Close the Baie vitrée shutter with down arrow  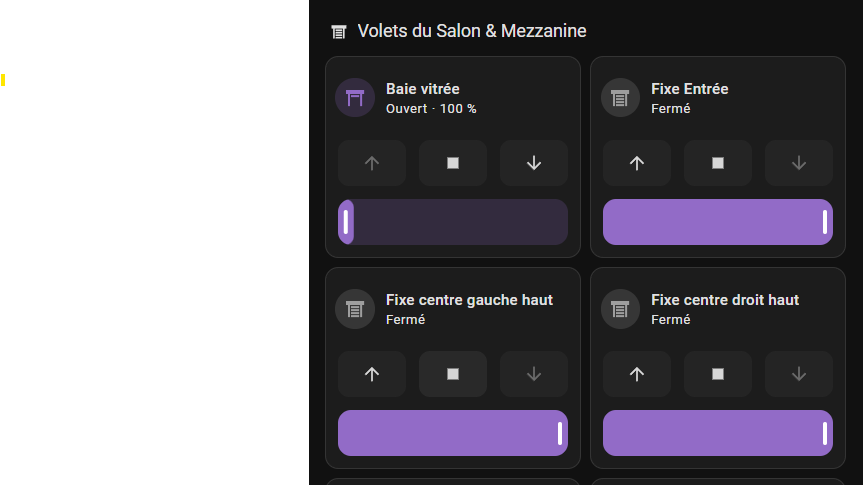pyautogui.click(x=534, y=163)
